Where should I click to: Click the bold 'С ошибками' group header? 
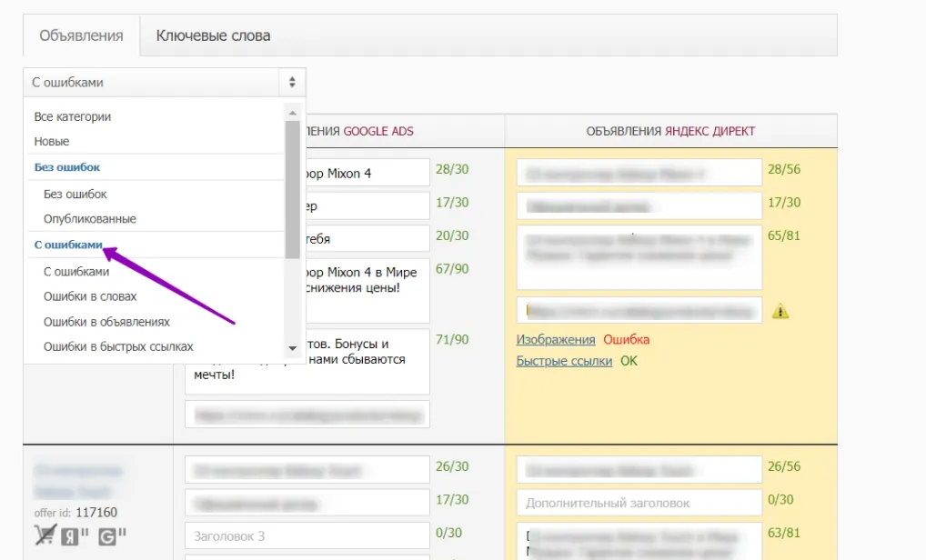coord(68,245)
